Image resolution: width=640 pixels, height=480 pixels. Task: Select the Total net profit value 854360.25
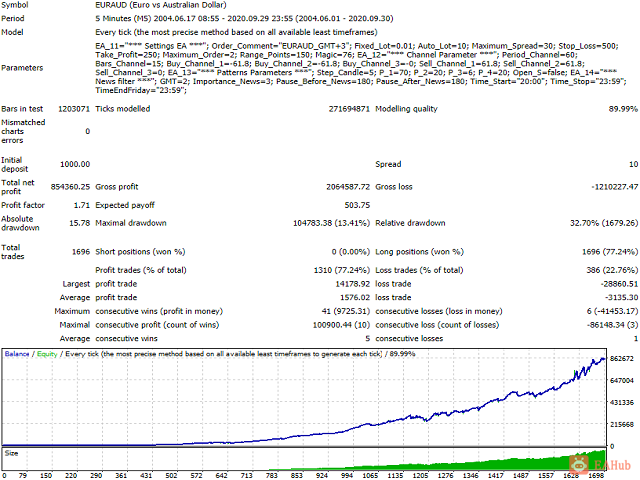click(70, 187)
